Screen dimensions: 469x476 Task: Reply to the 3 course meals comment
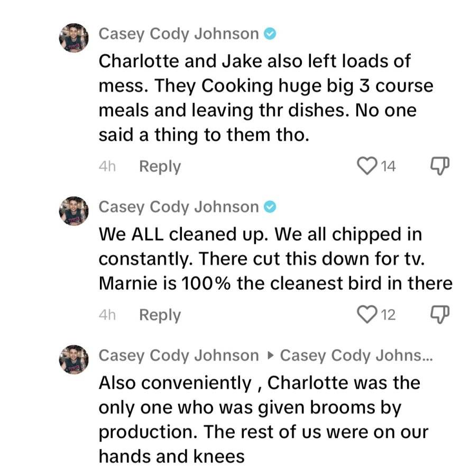(x=160, y=167)
